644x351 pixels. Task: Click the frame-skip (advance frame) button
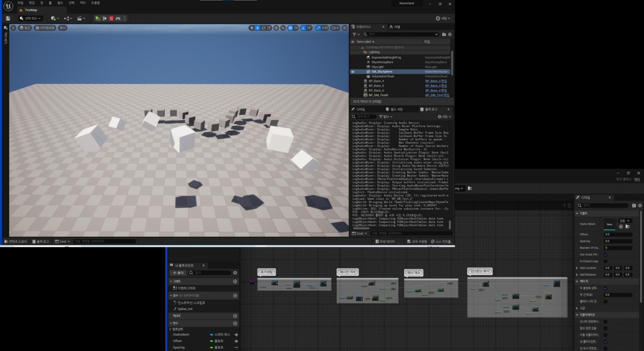pyautogui.click(x=105, y=18)
